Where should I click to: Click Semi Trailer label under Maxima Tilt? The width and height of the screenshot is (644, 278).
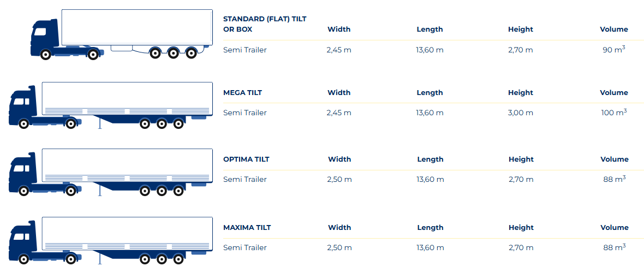[245, 247]
